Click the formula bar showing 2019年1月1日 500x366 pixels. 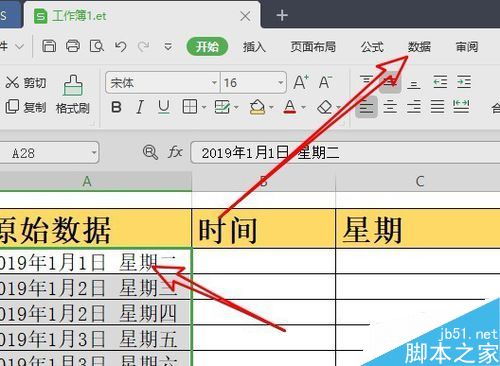point(345,153)
